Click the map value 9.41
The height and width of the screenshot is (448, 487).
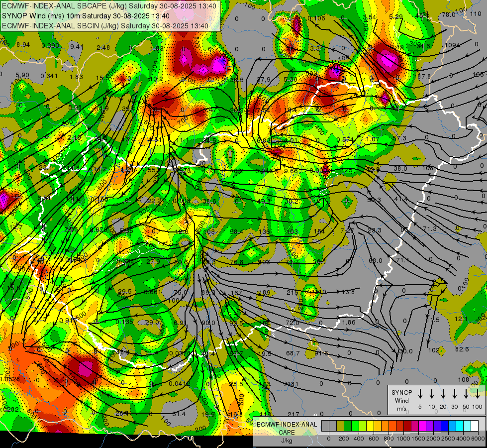tap(77, 47)
